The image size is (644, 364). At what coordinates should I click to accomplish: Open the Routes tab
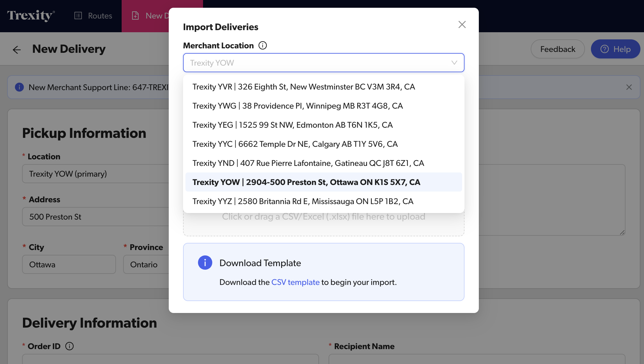[93, 16]
